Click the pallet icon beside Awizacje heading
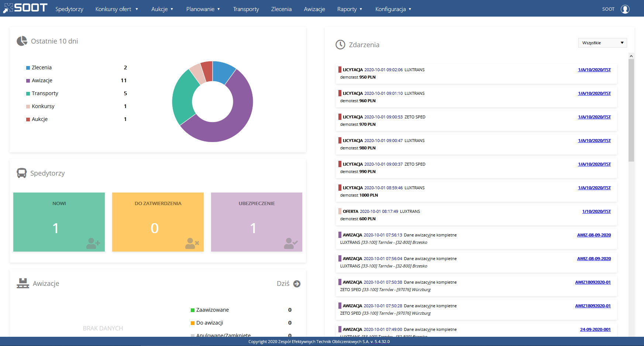 coord(23,283)
